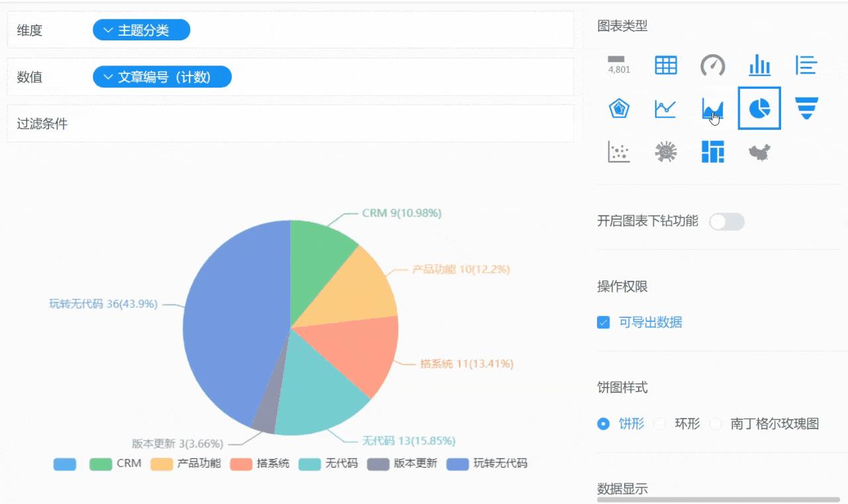This screenshot has width=848, height=504.
Task: Select the line chart type icon
Action: pos(666,108)
